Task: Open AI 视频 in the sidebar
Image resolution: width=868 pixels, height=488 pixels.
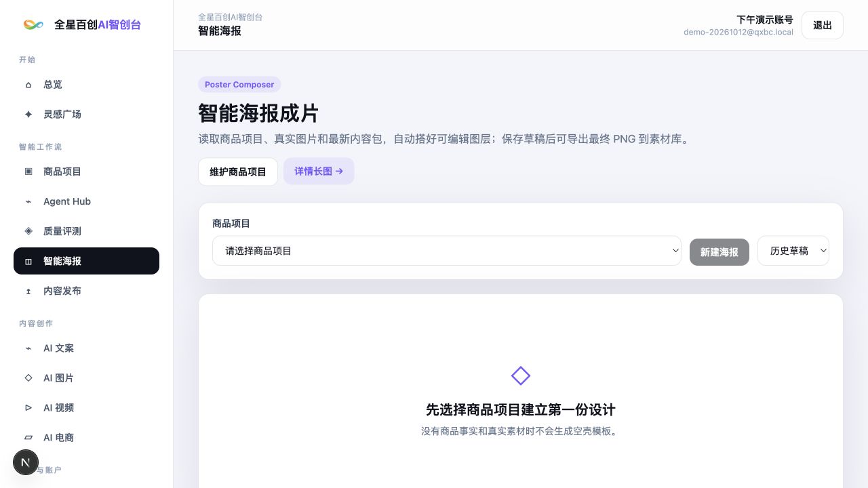Action: pyautogui.click(x=87, y=407)
